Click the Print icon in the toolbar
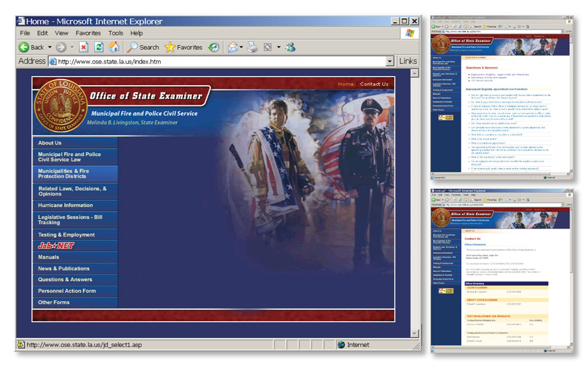This screenshot has height=366, width=588. click(x=252, y=47)
